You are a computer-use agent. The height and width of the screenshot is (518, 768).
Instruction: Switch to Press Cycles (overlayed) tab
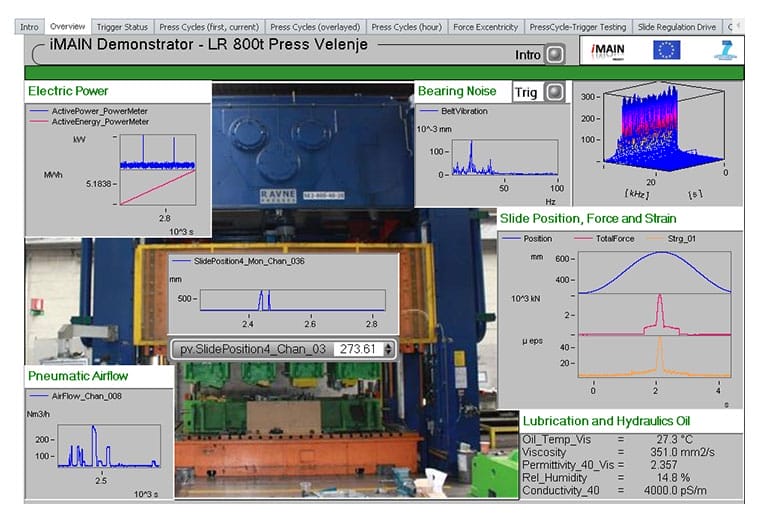(313, 27)
